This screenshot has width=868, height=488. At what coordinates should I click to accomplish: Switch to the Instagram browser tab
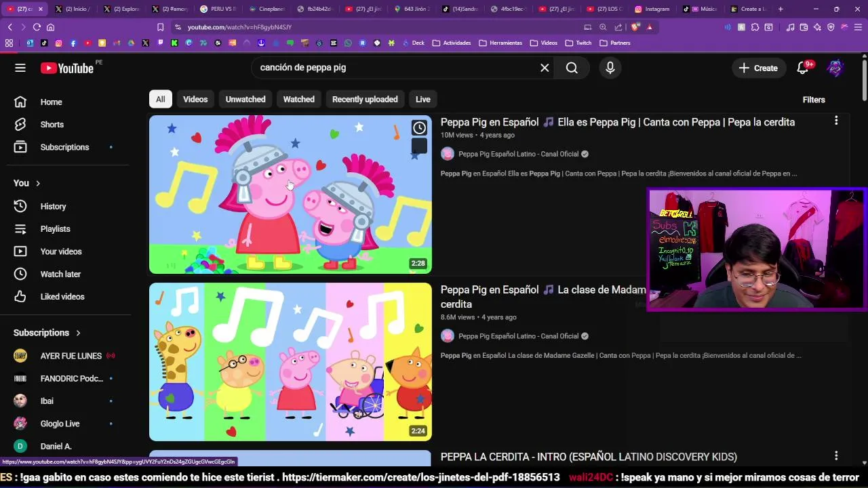pos(652,9)
